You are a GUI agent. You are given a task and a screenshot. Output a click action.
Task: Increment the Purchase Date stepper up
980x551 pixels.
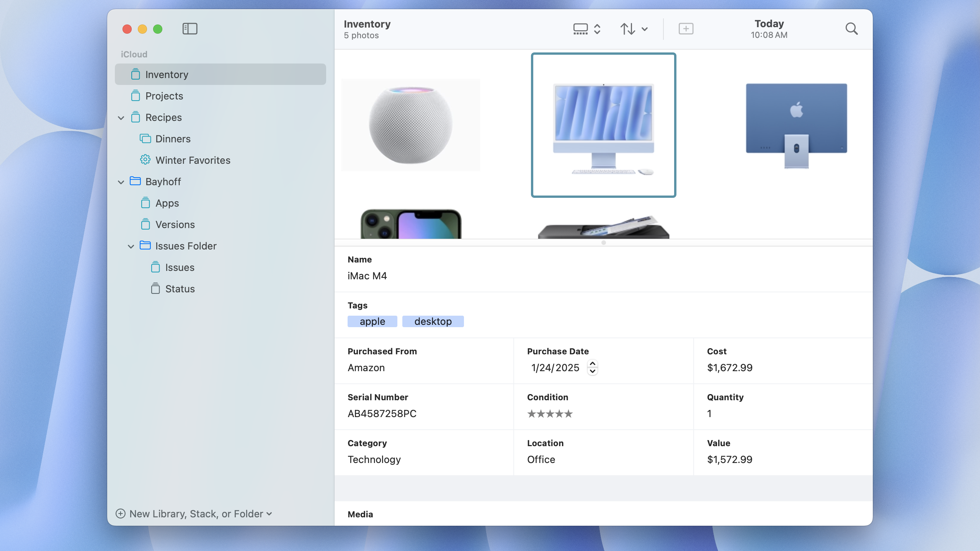(592, 364)
